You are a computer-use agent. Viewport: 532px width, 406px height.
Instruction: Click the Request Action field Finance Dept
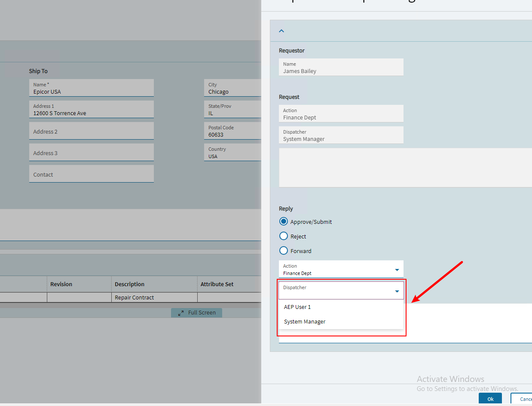pos(341,113)
